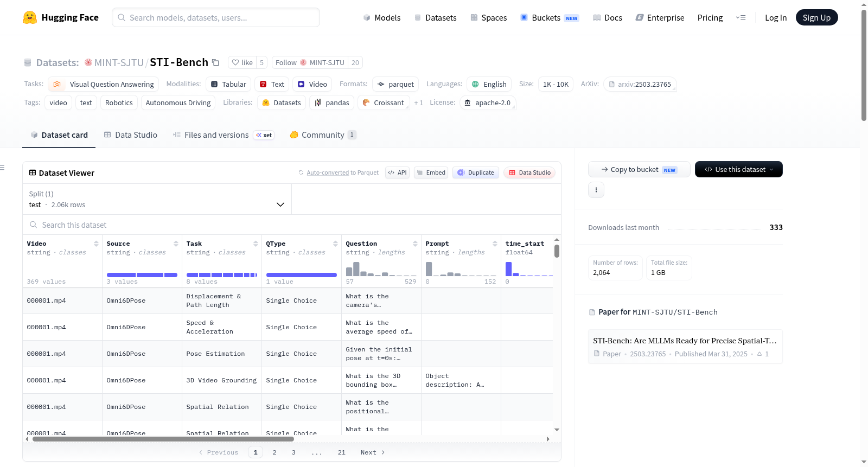Go to the Next page of rows
Image resolution: width=868 pixels, height=467 pixels.
pos(373,452)
